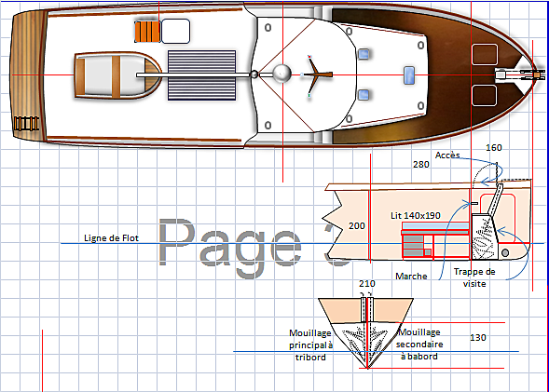Select the dark-striped deck grating rectangle
This screenshot has width=549, height=392.
coord(201,75)
